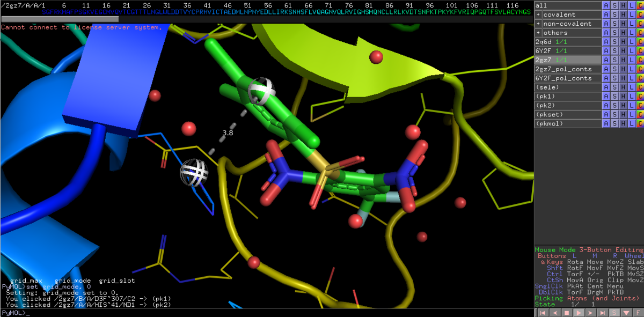Stop movie playback
644x317 pixels.
(567, 312)
